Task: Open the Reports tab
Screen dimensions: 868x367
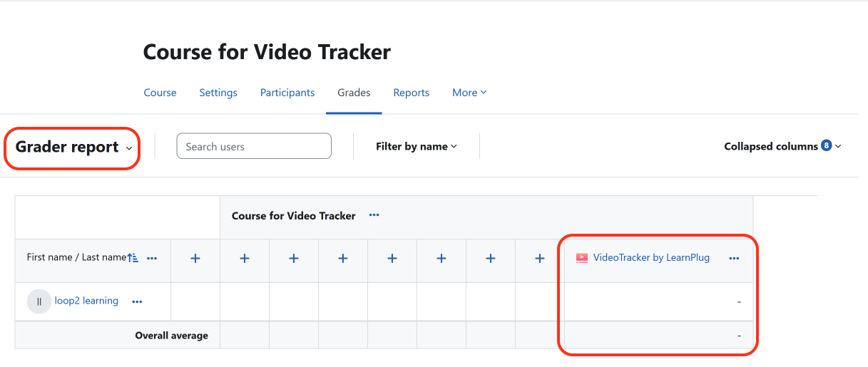Action: click(x=412, y=93)
